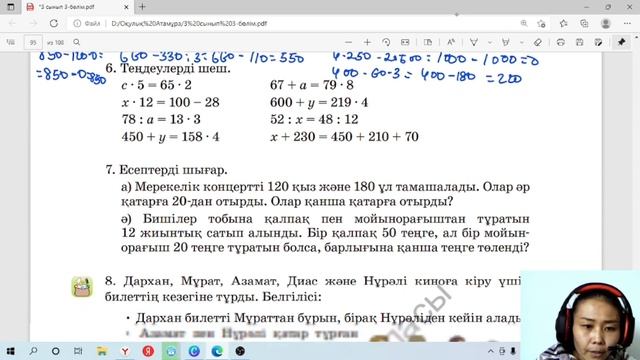Zoom in the PDF
Screen dimensions: 640x360
(367, 42)
